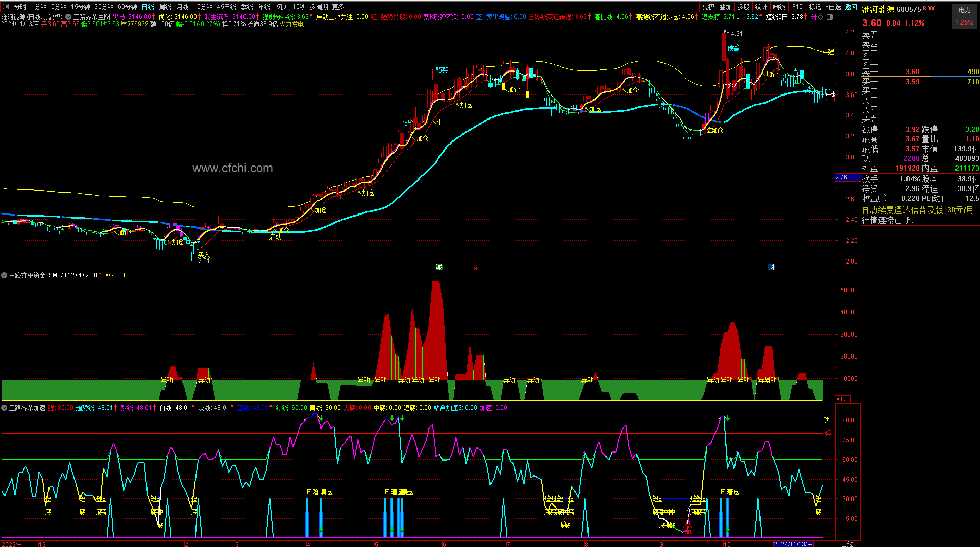
Task: Select the 5秒 period
Action: (281, 7)
